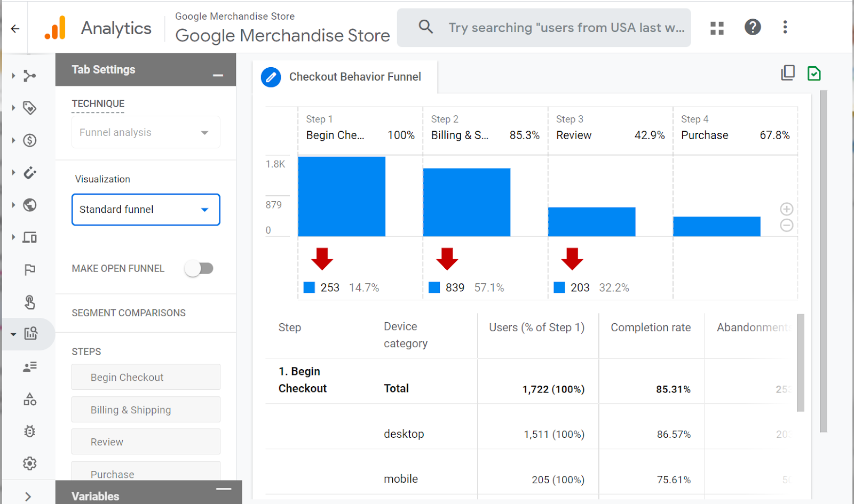Open the Help question mark icon
The image size is (854, 504).
click(x=753, y=27)
